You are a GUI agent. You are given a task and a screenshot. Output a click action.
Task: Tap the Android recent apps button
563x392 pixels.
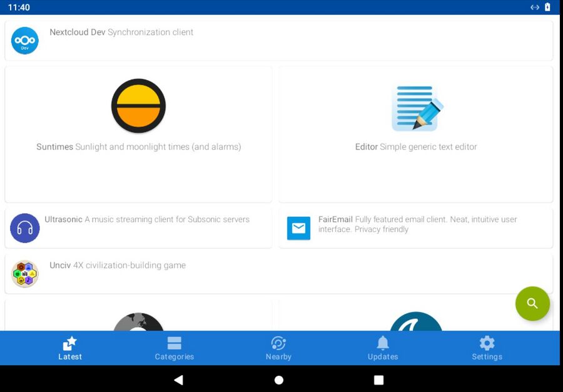click(378, 379)
